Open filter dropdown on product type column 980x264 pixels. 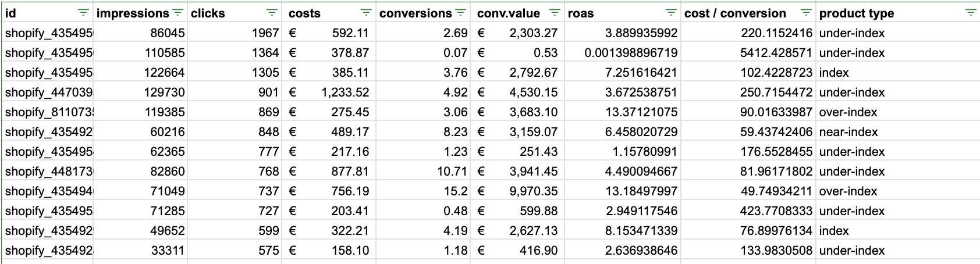tap(970, 13)
